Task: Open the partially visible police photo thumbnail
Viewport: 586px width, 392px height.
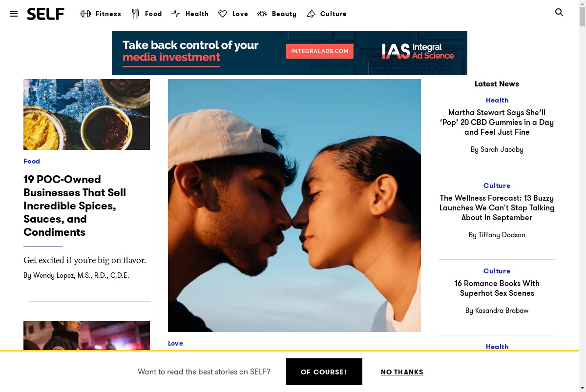Action: (x=86, y=335)
